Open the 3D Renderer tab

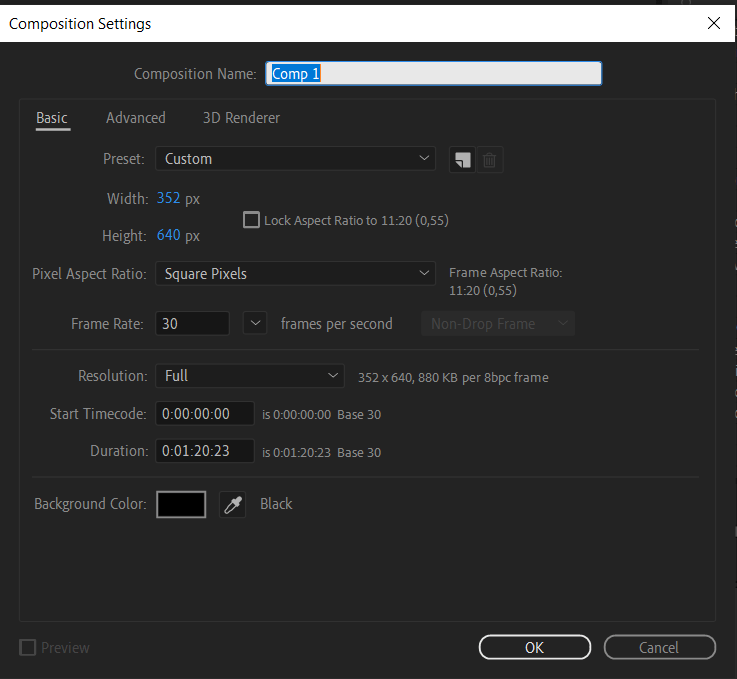click(x=241, y=118)
